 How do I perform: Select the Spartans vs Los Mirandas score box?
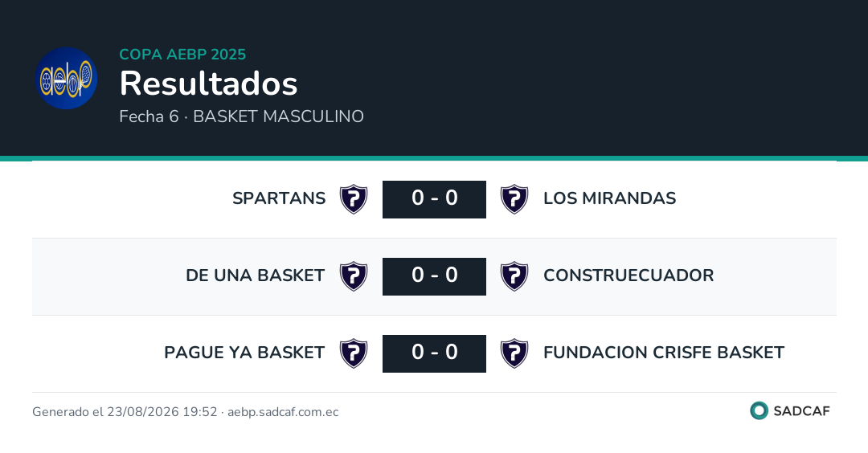[x=434, y=199]
